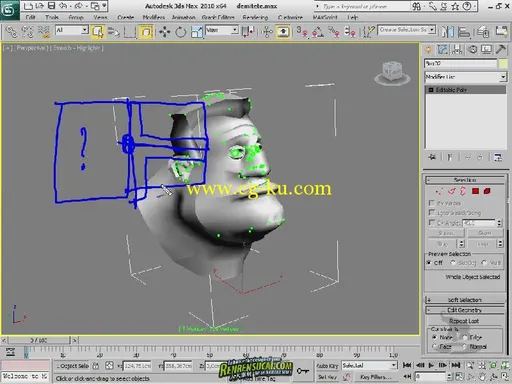The image size is (512, 384).
Task: Click the Repeat Last button
Action: (x=464, y=321)
